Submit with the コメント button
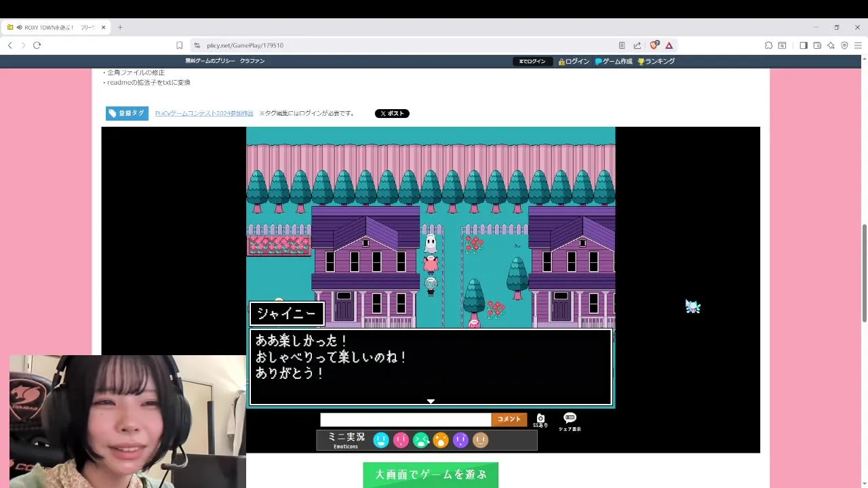Screen dimensions: 868x488 [509, 420]
